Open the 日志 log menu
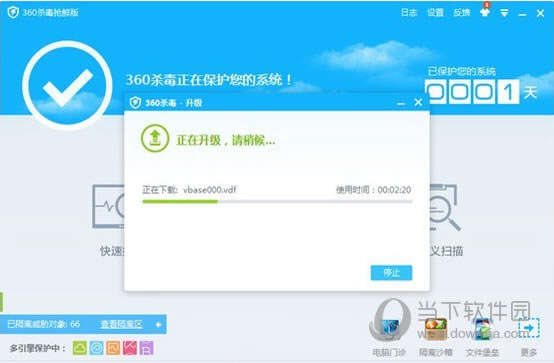 pos(409,13)
